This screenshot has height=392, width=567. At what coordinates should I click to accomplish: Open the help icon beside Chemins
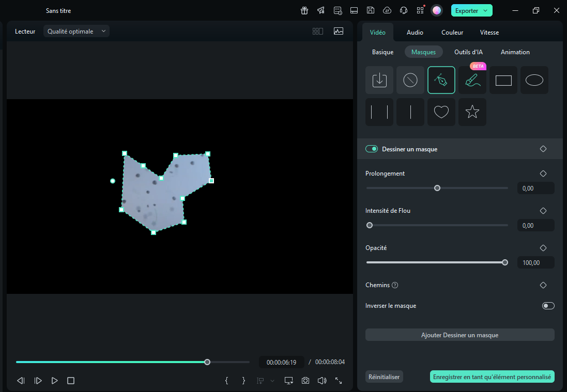(395, 285)
